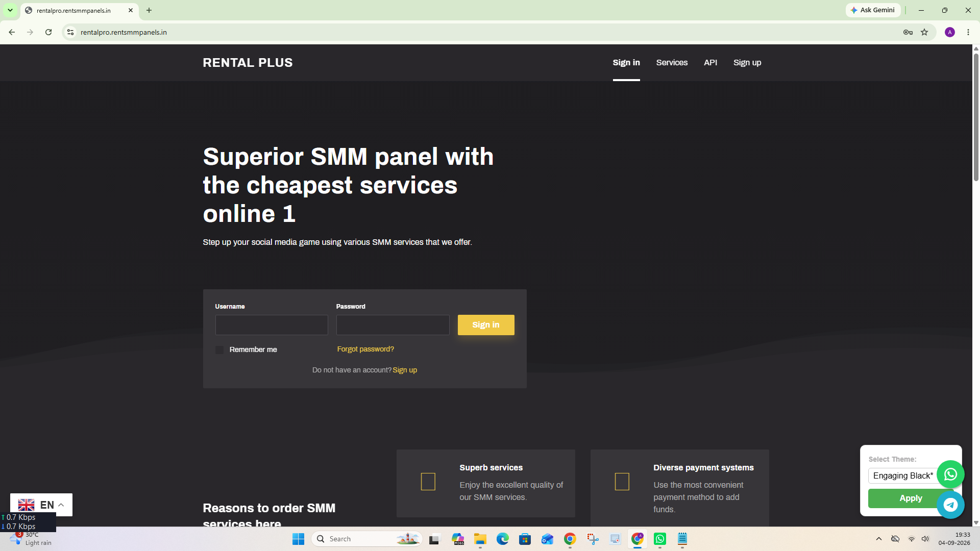Open the Chrome profile avatar
The width and height of the screenshot is (980, 551).
950,32
